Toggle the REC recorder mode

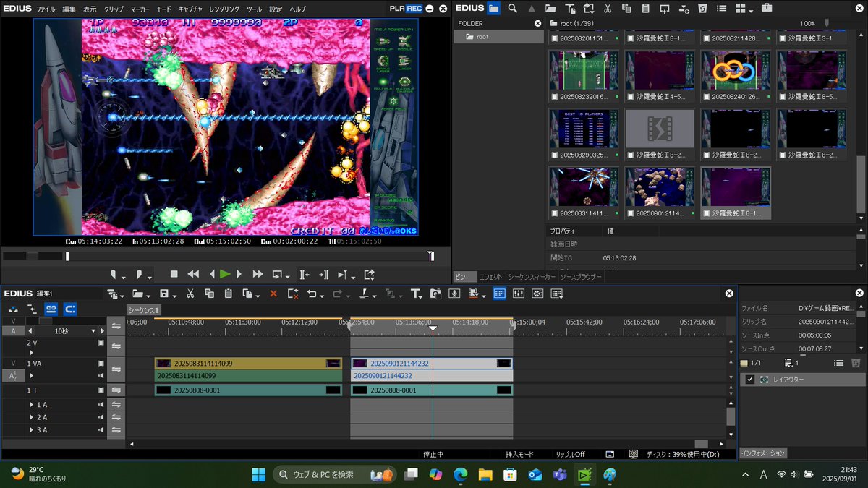(414, 9)
